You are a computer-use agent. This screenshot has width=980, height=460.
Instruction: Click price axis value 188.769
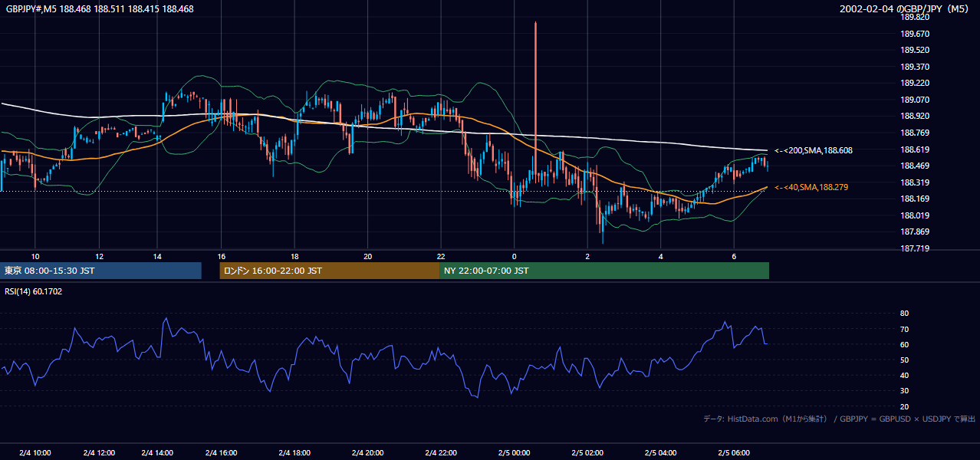[914, 133]
